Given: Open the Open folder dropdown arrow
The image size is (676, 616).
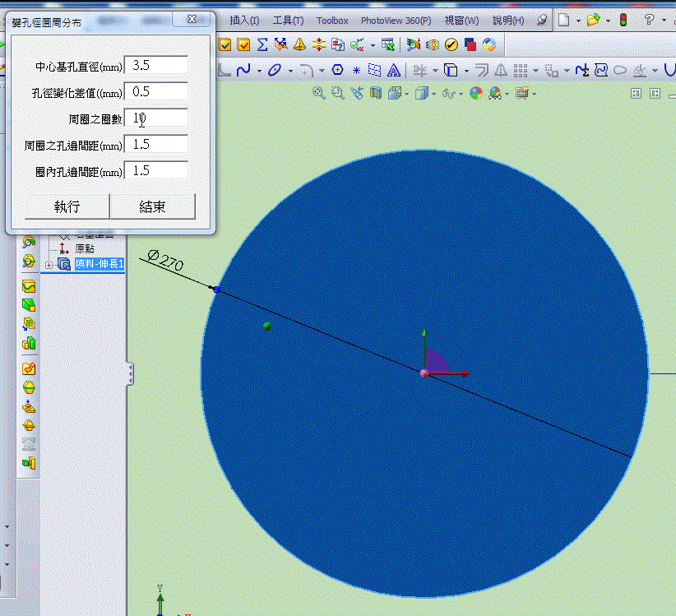Looking at the screenshot, I should coord(608,21).
